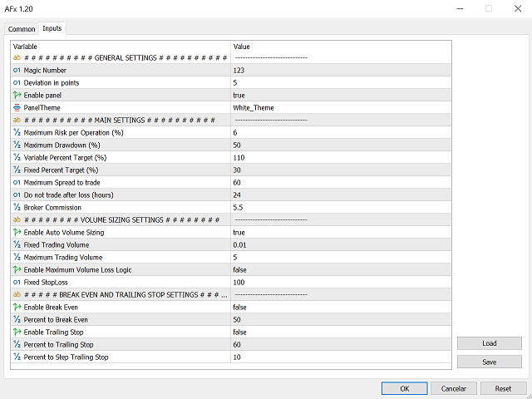Click the Broker Commission double icon
This screenshot has width=532, height=399.
tap(17, 208)
